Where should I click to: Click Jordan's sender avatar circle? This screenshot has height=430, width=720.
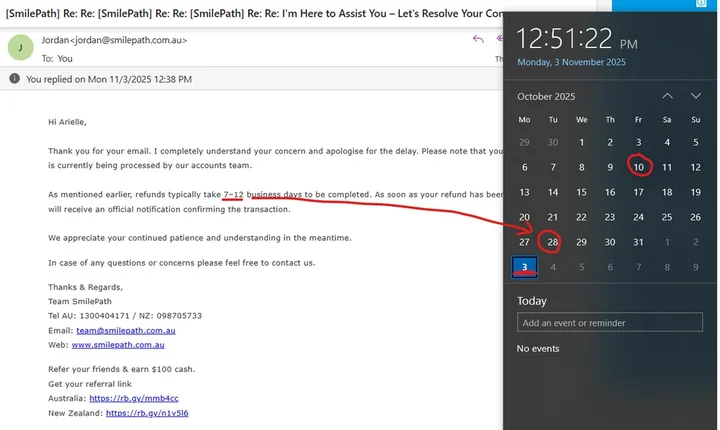[21, 47]
